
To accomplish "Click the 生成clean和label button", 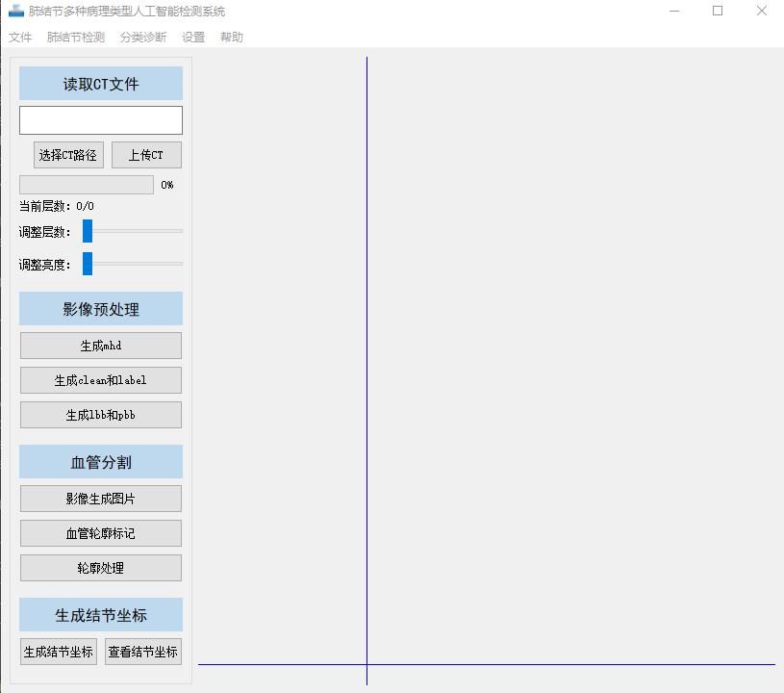I will 101,380.
